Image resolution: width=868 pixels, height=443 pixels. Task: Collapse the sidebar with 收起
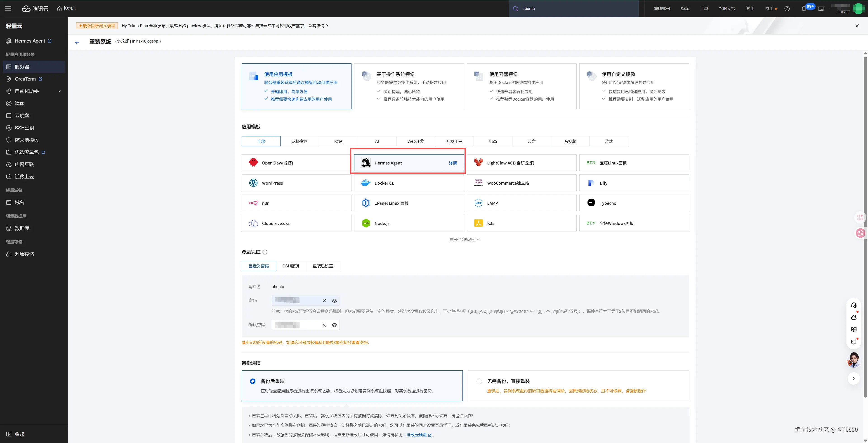tap(16, 434)
